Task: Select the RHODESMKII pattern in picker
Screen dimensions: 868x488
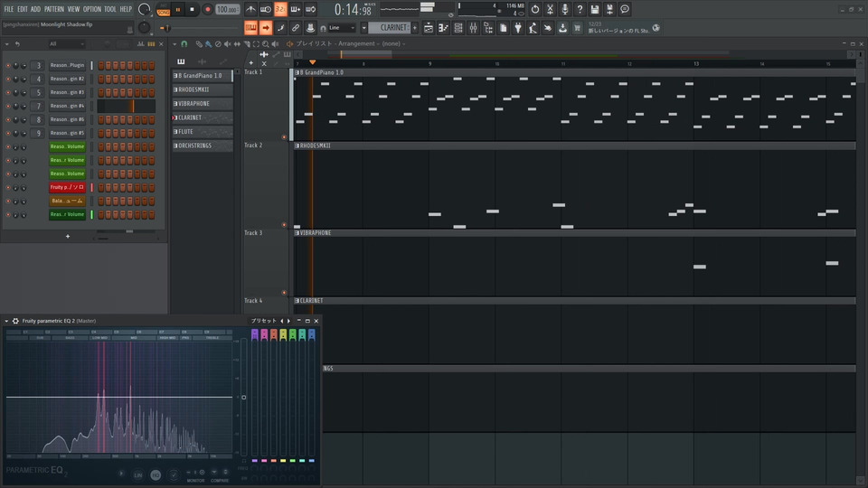Action: pos(203,89)
